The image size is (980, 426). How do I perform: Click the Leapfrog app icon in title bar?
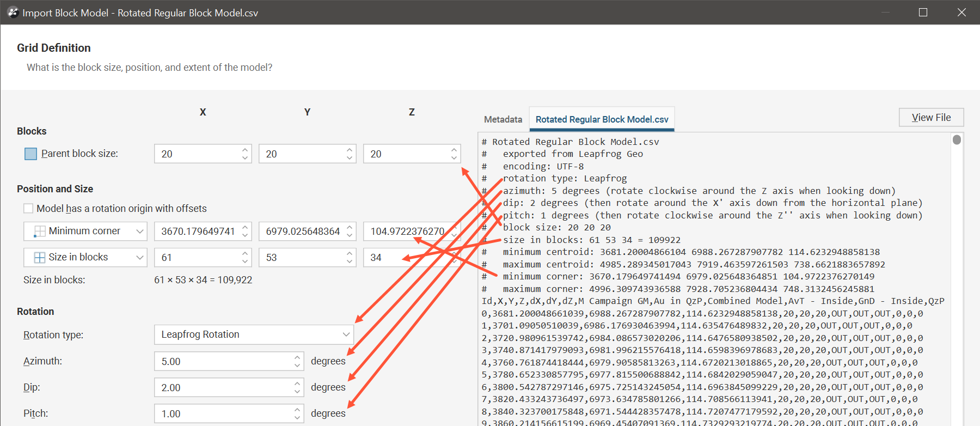point(13,13)
